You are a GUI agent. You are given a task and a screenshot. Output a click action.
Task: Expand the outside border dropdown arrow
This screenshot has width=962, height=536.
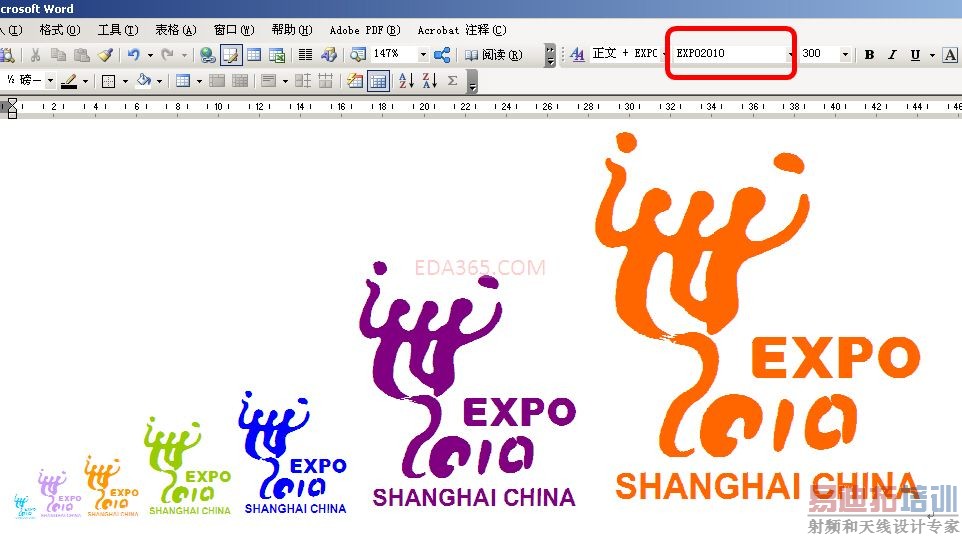(125, 80)
